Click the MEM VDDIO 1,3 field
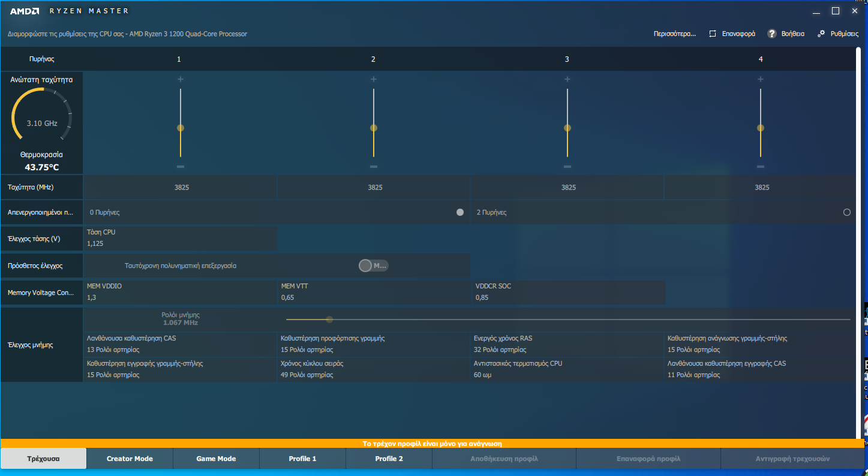Viewport: 868px width, 476px height. coord(180,292)
